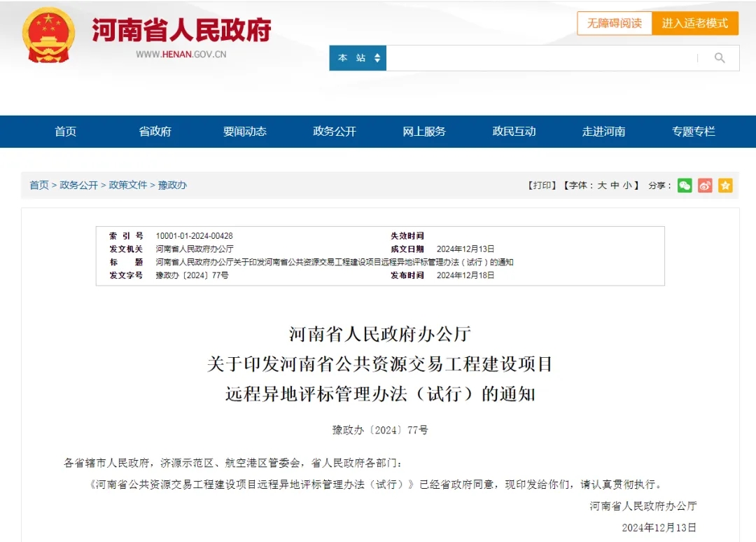Go to 网上服务 in the nav bar
This screenshot has width=756, height=542.
[x=424, y=132]
